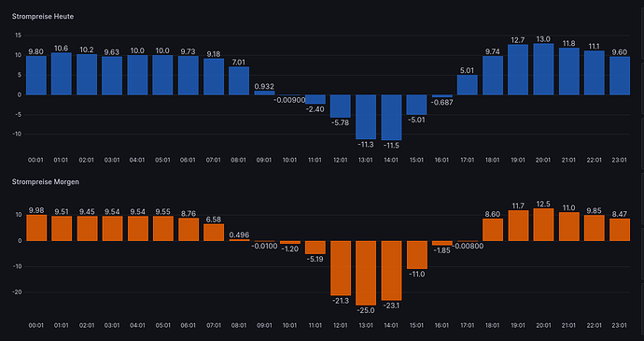644x341 pixels.
Task: Select the blue -5.78 bar at 12:01
Action: pos(341,107)
